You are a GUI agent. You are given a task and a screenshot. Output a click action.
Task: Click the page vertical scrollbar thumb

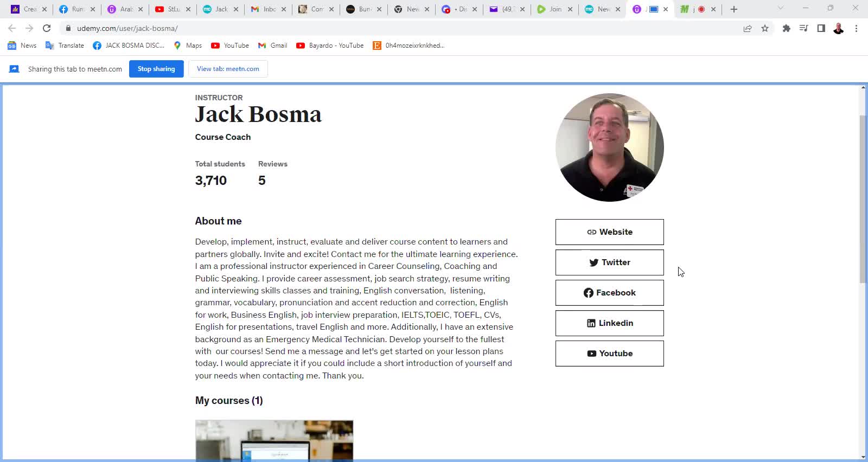863,199
